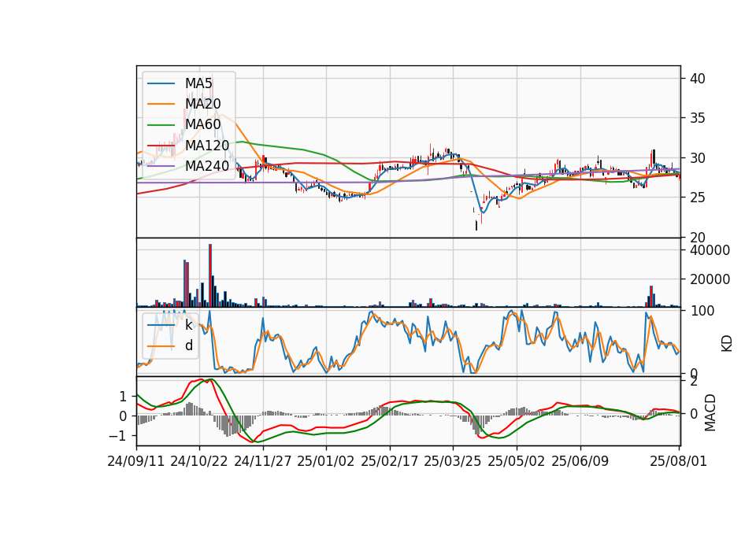The width and height of the screenshot is (756, 543).
Task: Click the volume axis value 20000
Action: [x=710, y=279]
